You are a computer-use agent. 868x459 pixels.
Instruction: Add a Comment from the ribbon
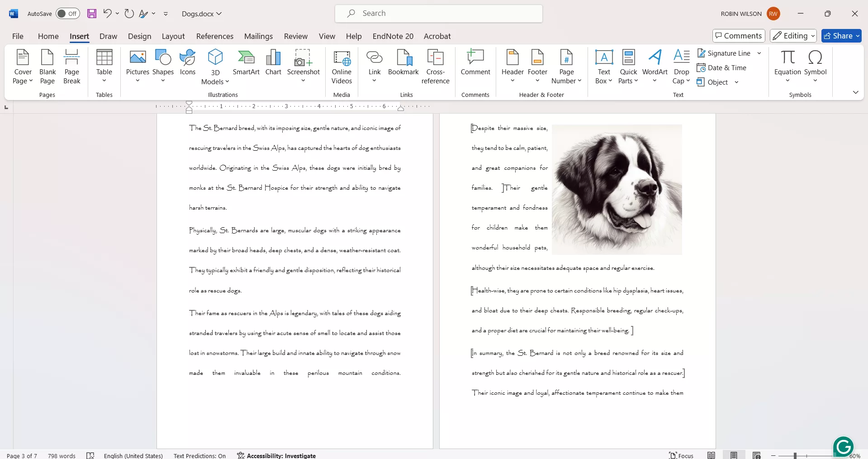(x=475, y=63)
